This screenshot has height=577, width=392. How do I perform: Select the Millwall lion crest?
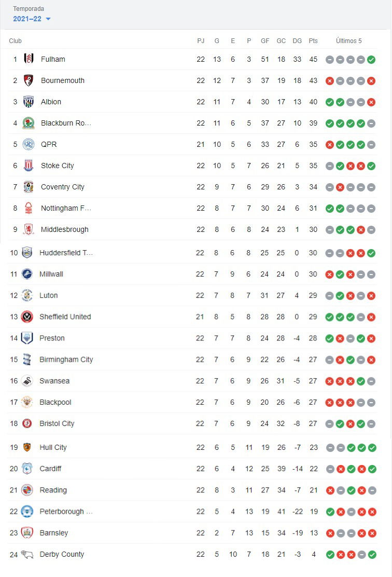(27, 274)
